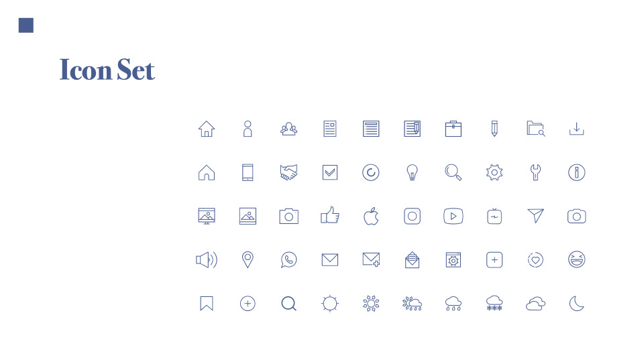
Task: Select the Apple logo icon
Action: click(371, 217)
